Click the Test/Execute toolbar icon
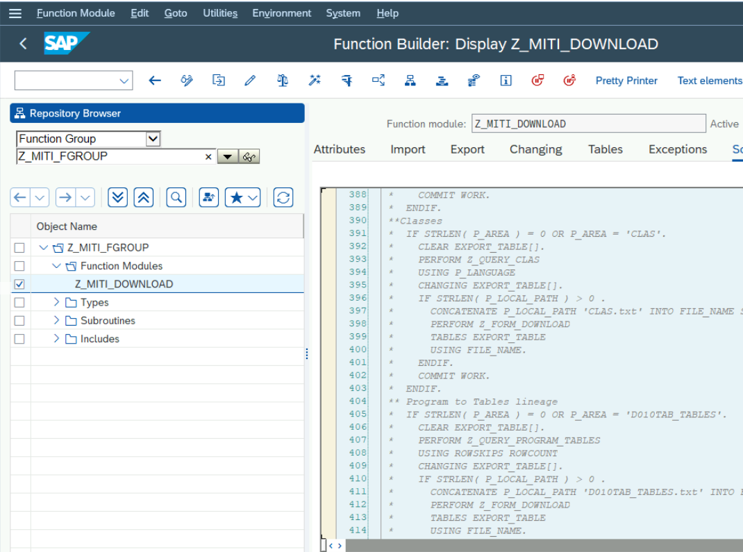This screenshot has width=743, height=552. (346, 81)
